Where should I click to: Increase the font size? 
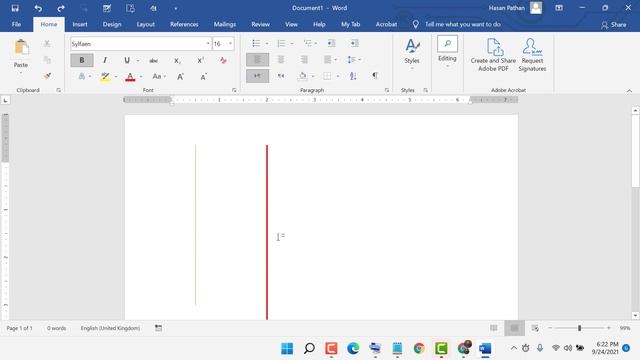(x=180, y=76)
